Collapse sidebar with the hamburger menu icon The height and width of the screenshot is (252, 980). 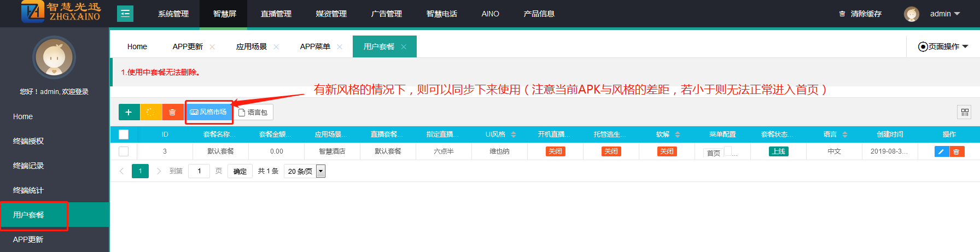point(125,14)
